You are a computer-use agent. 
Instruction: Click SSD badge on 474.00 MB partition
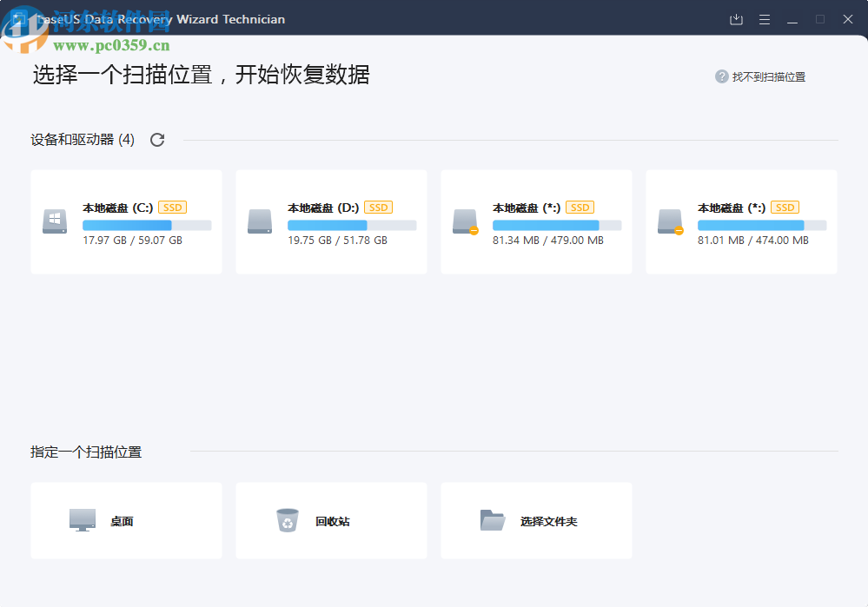tap(785, 208)
